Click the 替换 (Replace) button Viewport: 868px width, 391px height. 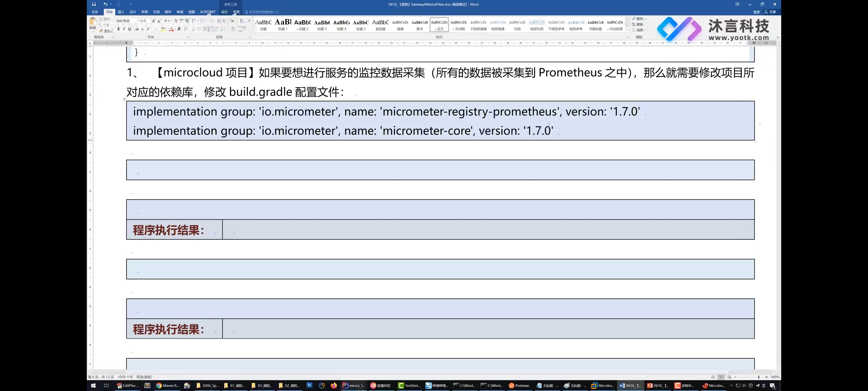638,24
